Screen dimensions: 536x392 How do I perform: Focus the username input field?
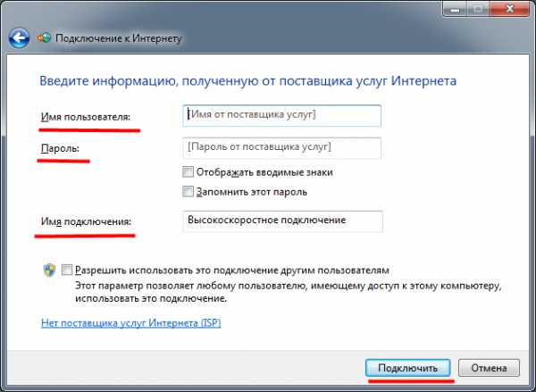point(281,115)
